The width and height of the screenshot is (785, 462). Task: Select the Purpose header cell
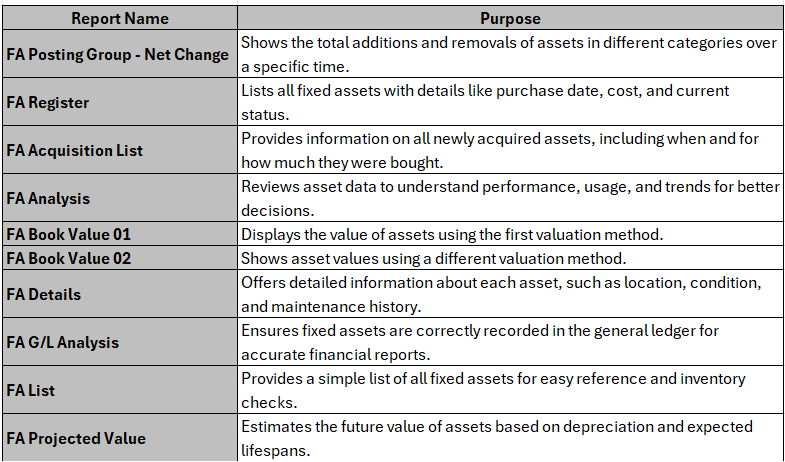point(510,19)
